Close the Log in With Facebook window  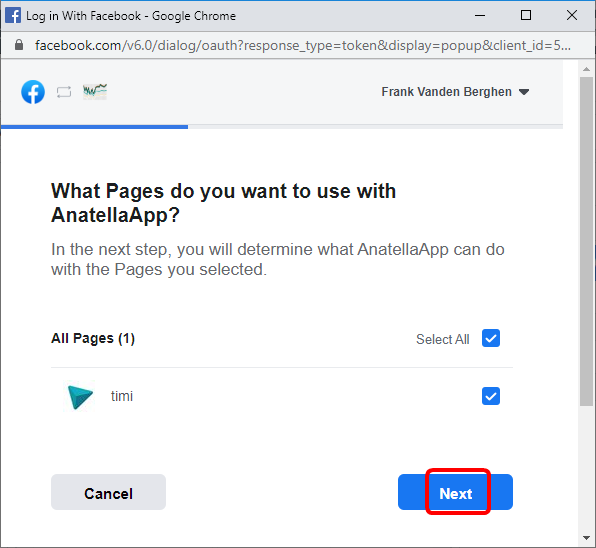[x=572, y=16]
